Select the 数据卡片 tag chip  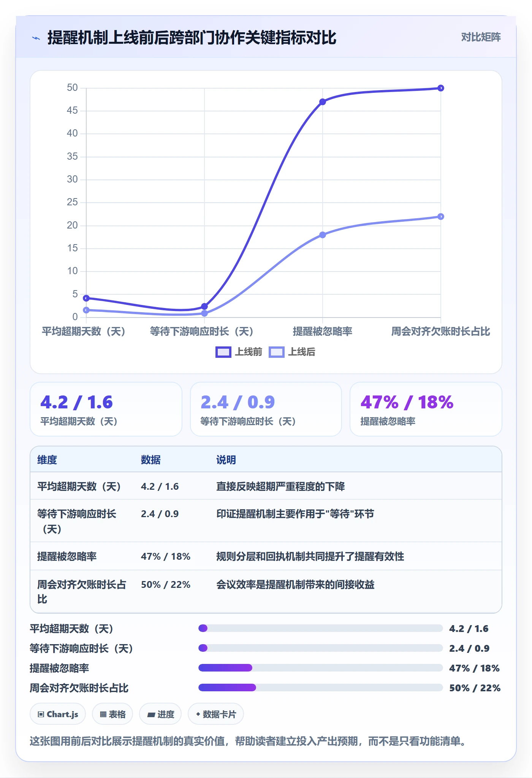(216, 714)
